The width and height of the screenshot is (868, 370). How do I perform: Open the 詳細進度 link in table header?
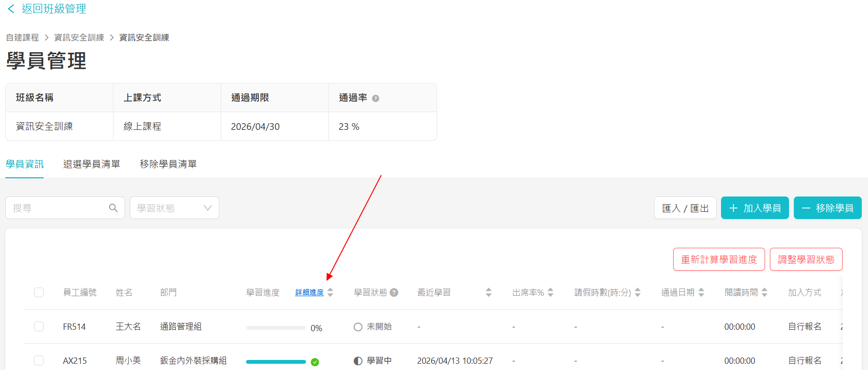(x=309, y=292)
